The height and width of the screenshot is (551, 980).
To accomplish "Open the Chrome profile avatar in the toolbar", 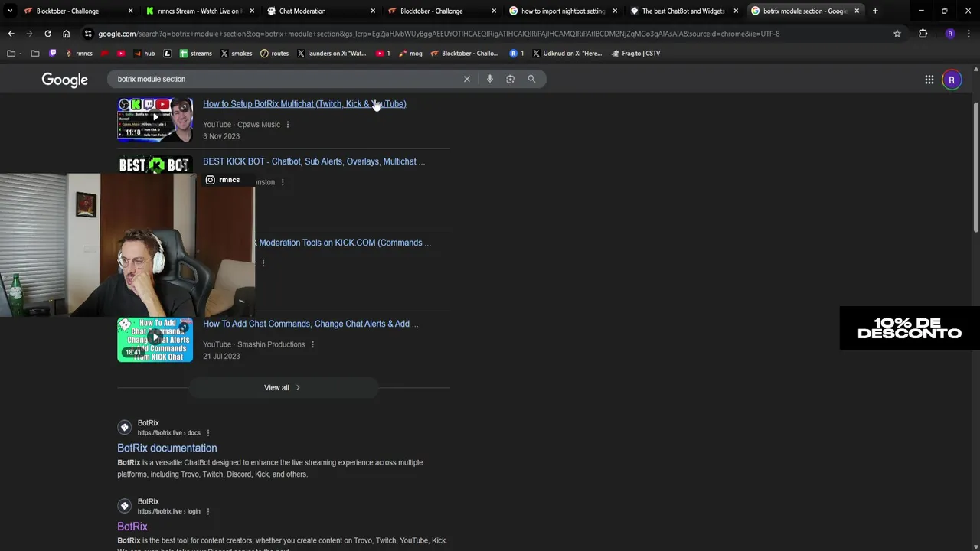I will click(x=950, y=34).
